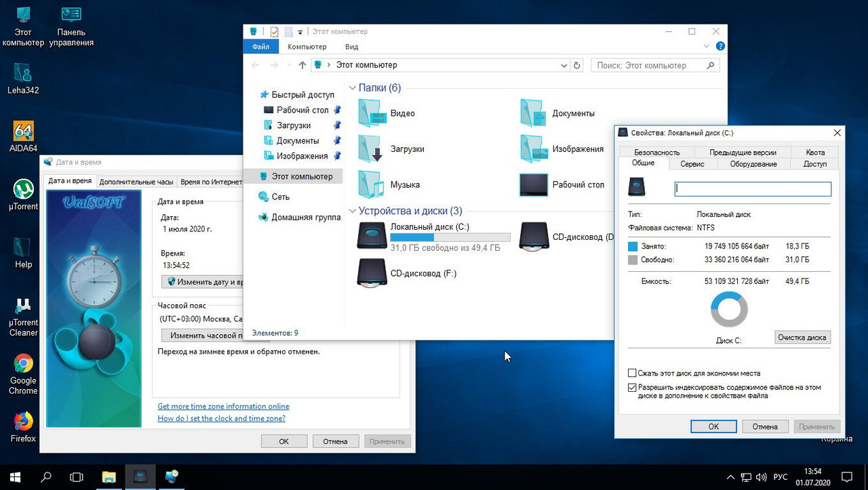The image size is (868, 490).
Task: Open How do I set the clock link
Action: pos(221,419)
